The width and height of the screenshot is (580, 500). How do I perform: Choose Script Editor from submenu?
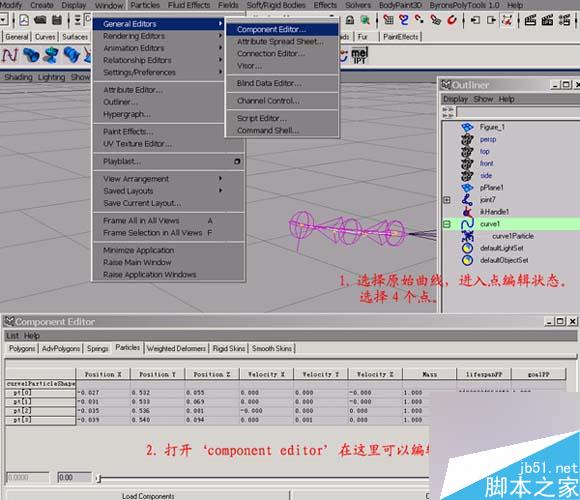pos(282,118)
